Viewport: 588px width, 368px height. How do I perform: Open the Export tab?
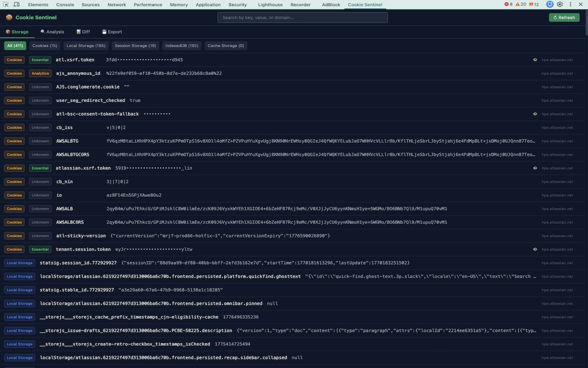pos(112,32)
